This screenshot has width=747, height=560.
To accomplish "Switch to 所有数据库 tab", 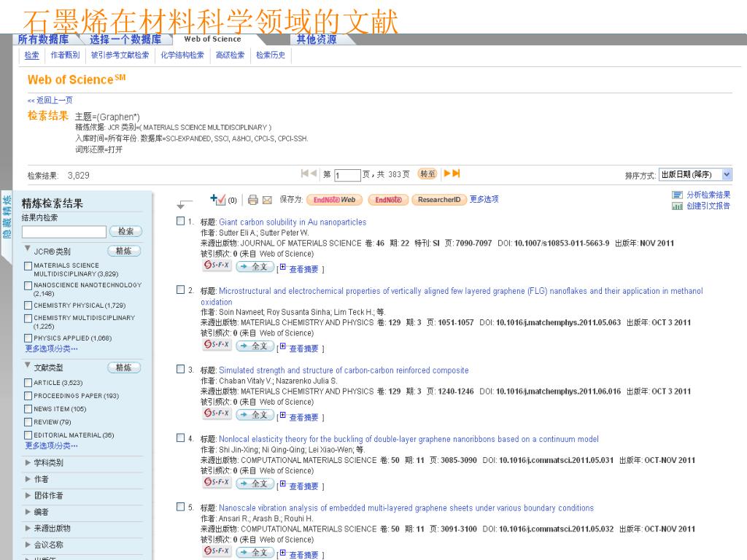I will 43,39.
